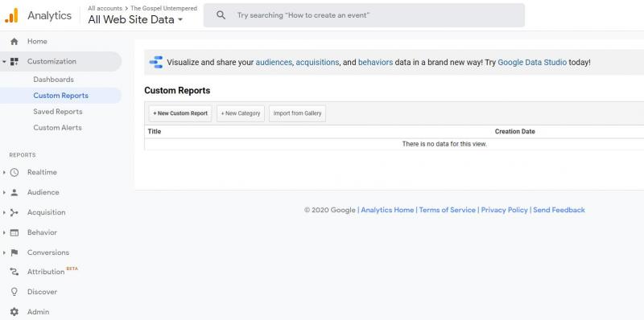Click the Realtime clock icon
Viewport: 644px width, 320px height.
(x=14, y=172)
